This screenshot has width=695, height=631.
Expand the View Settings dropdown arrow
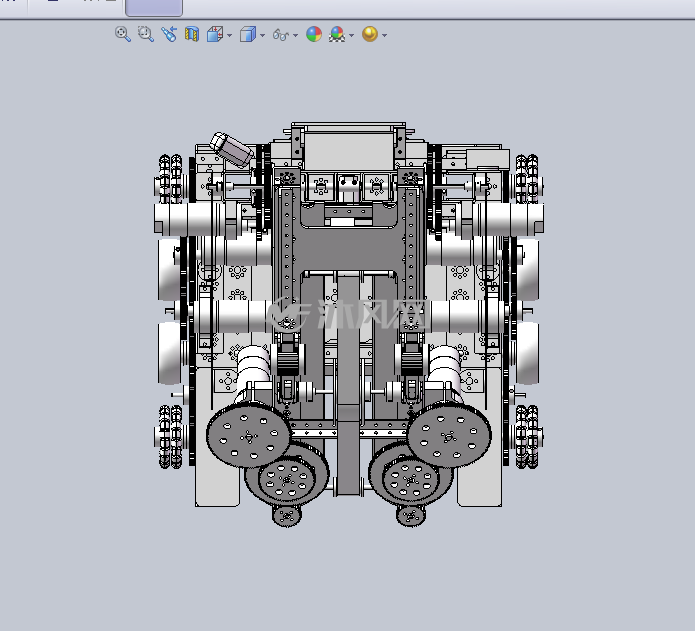(x=384, y=35)
